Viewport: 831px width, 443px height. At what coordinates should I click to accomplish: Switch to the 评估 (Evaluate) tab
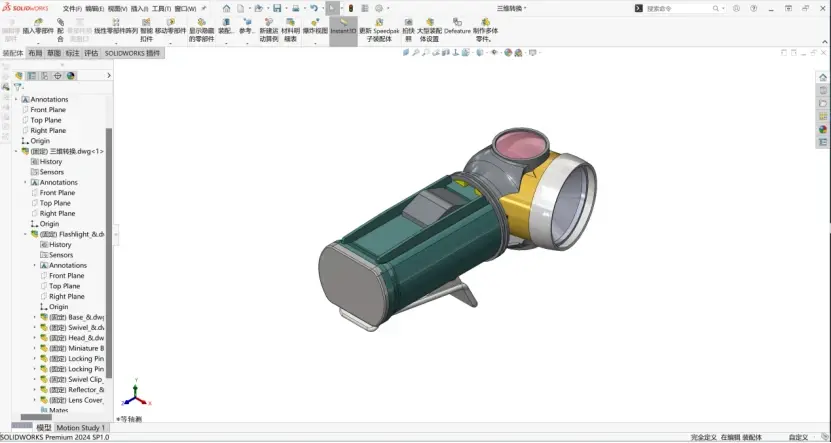pos(91,53)
